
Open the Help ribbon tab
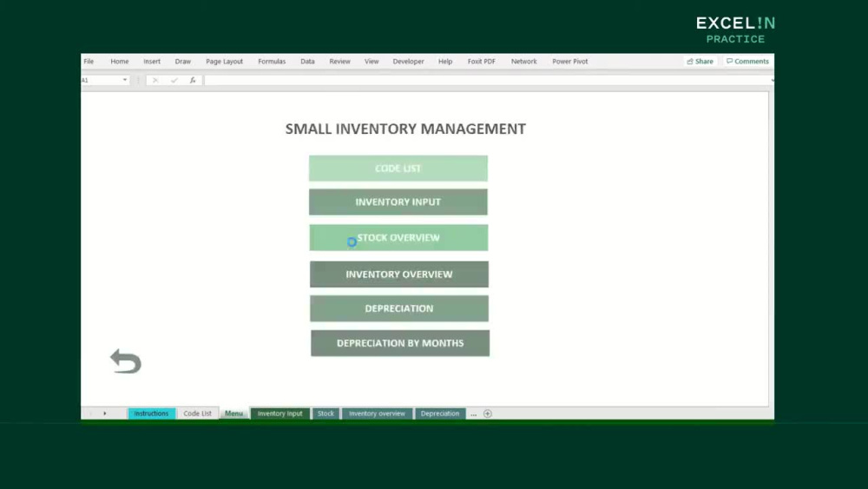point(445,62)
